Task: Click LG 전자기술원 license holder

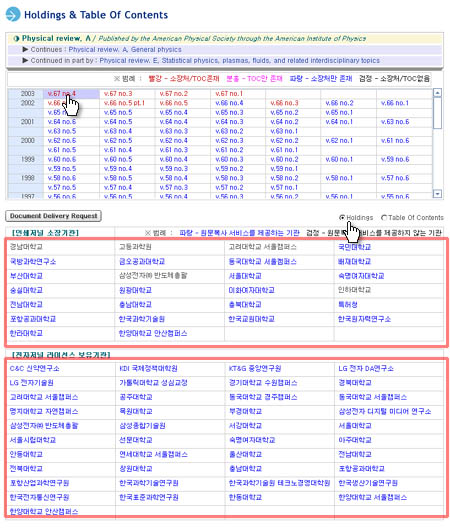Action: [31, 383]
